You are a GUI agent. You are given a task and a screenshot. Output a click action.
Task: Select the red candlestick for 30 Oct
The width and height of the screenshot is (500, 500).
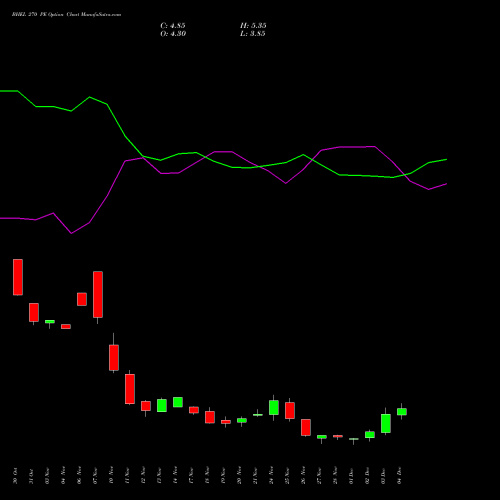click(x=18, y=277)
